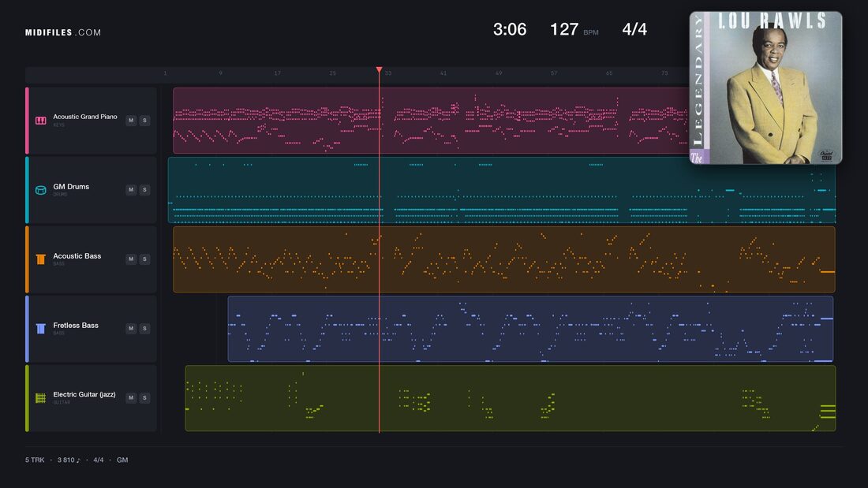Click the Acoustic Grand Piano keys icon
The width and height of the screenshot is (868, 488).
[40, 121]
